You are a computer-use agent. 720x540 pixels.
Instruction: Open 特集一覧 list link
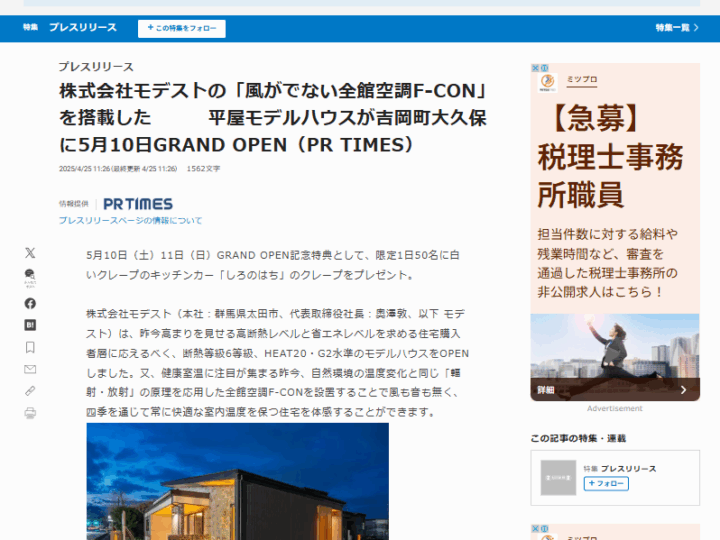pyautogui.click(x=677, y=28)
